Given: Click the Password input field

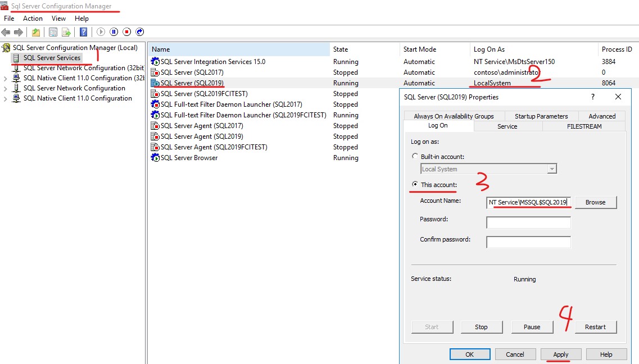Looking at the screenshot, I should [x=528, y=222].
